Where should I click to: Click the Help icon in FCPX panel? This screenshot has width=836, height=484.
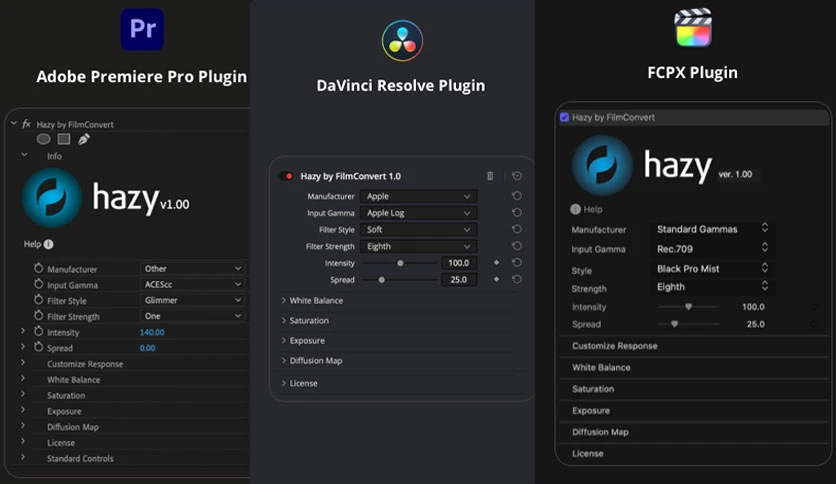[576, 210]
